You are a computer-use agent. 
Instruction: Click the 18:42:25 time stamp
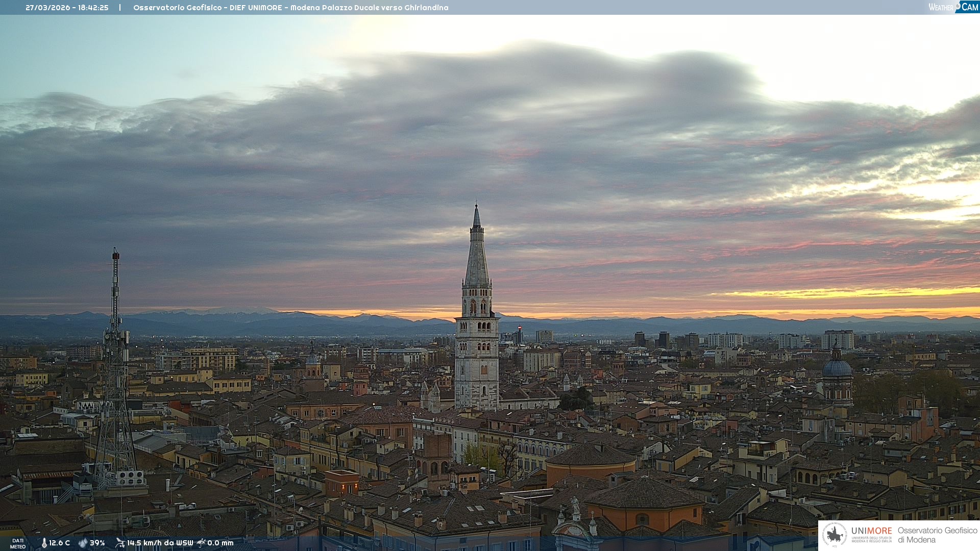[93, 8]
